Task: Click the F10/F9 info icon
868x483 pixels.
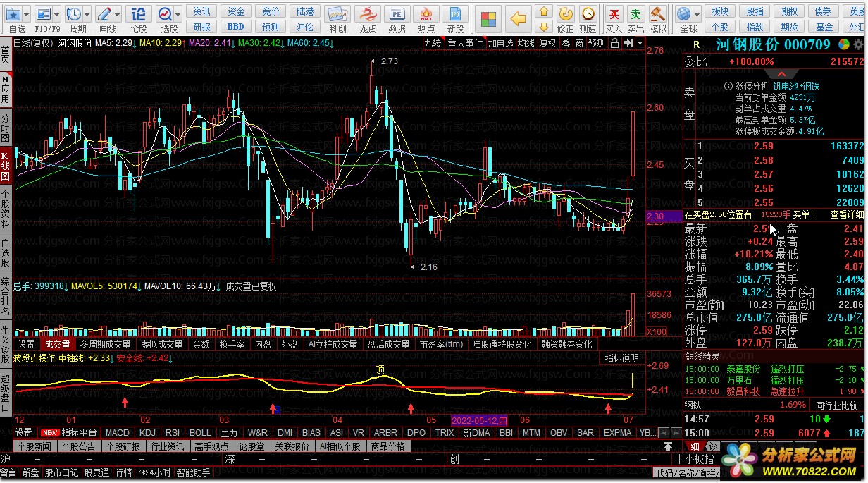Action: click(x=44, y=13)
